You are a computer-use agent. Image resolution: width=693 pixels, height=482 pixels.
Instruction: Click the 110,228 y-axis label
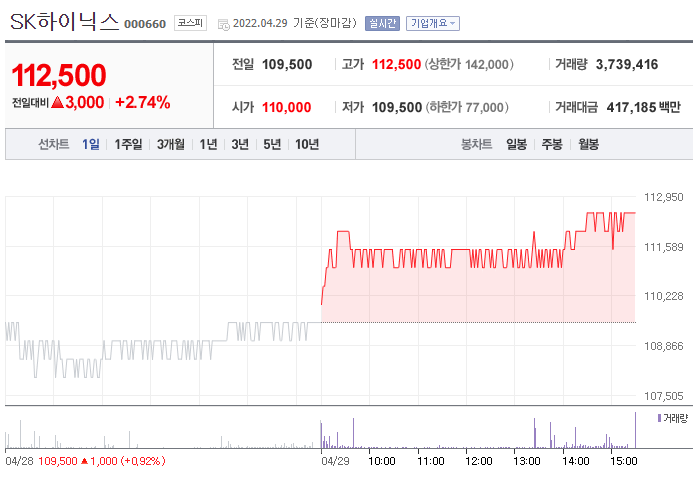click(663, 296)
